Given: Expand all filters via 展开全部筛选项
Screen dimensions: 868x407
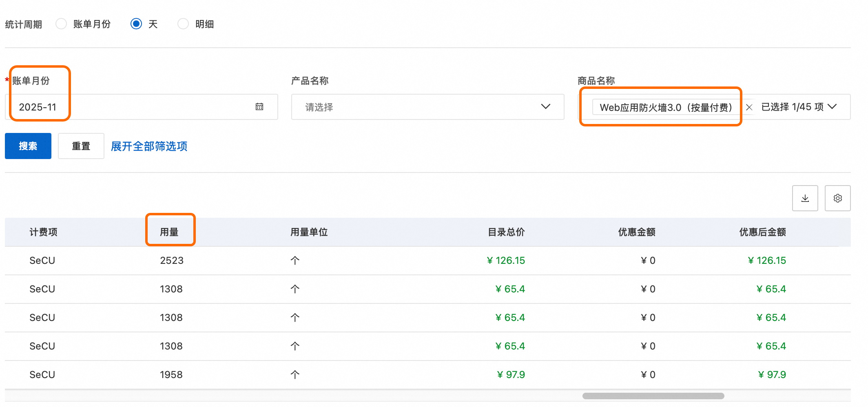Looking at the screenshot, I should (x=149, y=146).
